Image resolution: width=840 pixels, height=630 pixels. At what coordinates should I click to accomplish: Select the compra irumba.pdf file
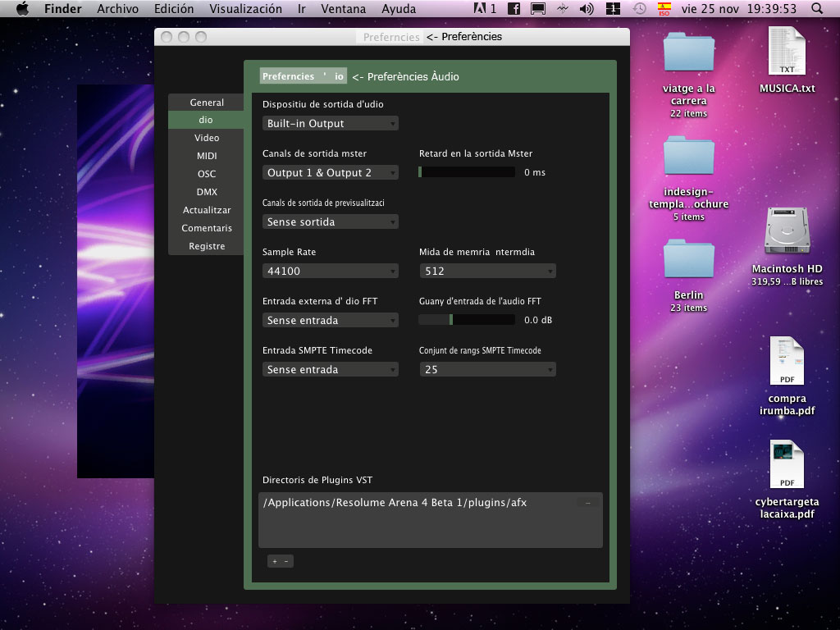787,361
